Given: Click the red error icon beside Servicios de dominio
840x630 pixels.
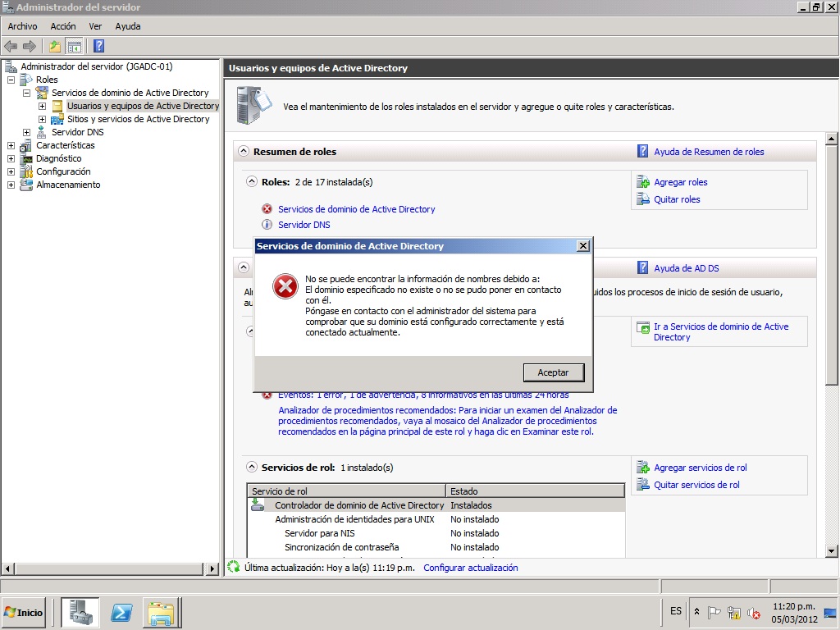Looking at the screenshot, I should pyautogui.click(x=267, y=209).
